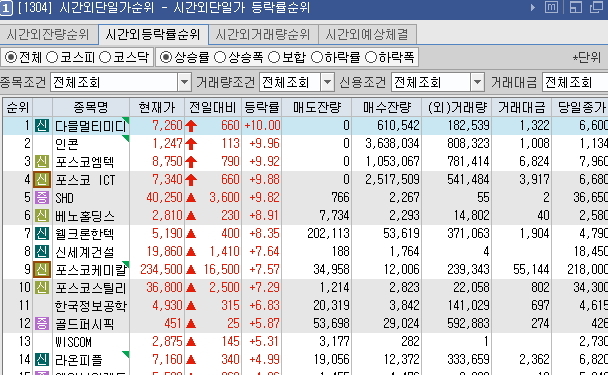
Task: Click the 종목조건 전체조회 field
Action: tap(115, 82)
